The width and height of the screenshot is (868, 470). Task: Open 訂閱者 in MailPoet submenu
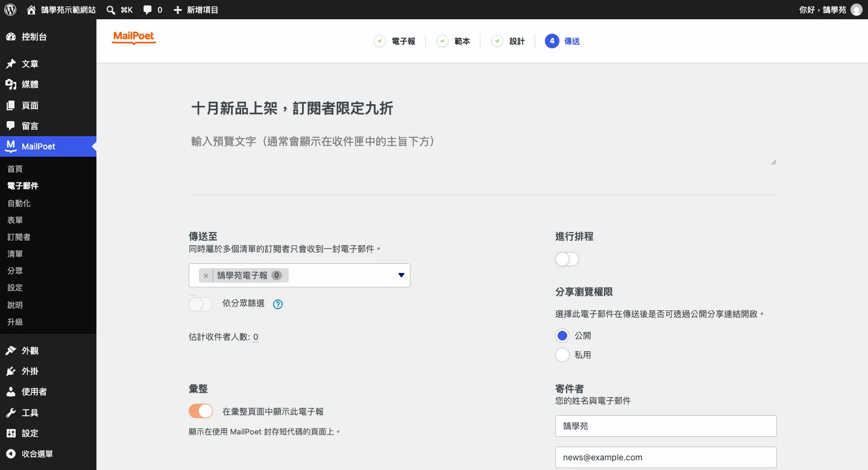(x=19, y=237)
